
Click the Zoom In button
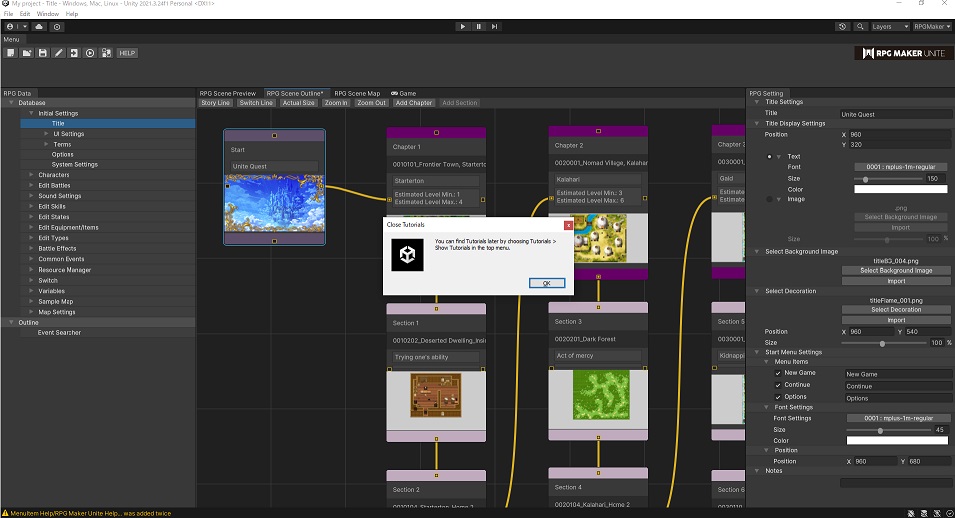pyautogui.click(x=336, y=103)
